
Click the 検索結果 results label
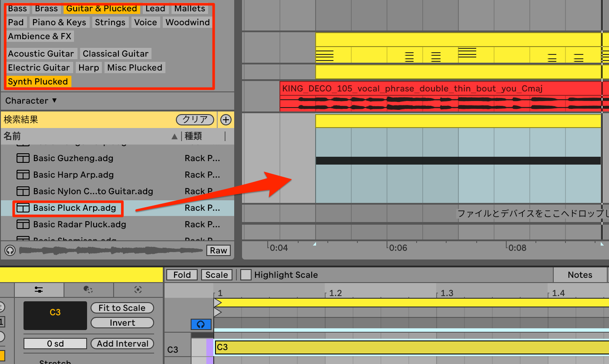tap(21, 119)
